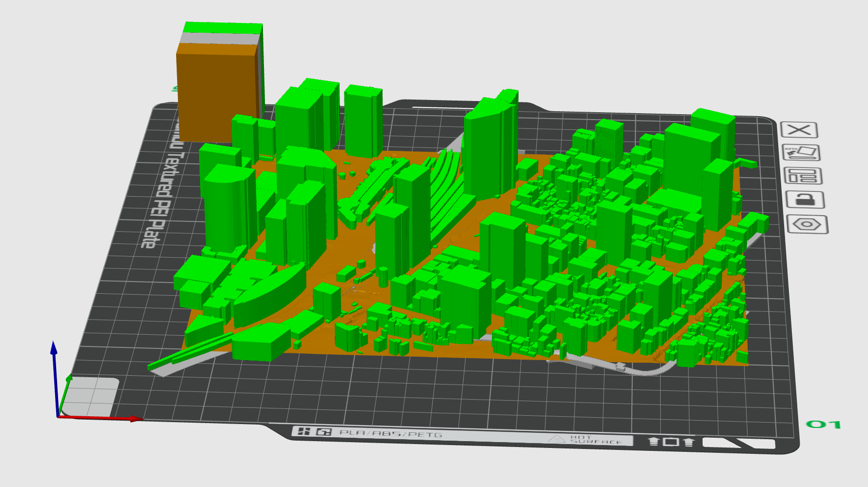
Task: Run auto-orient on this plate
Action: (801, 153)
